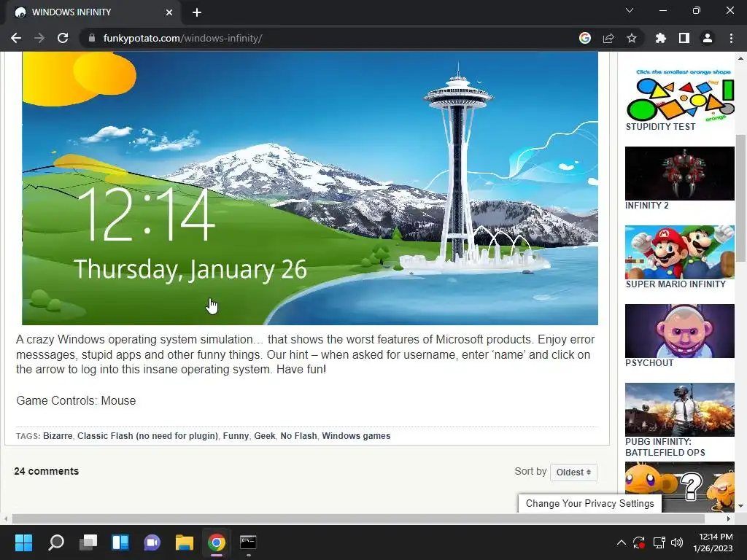
Task: Bookmark this tab with the star icon
Action: 632,38
